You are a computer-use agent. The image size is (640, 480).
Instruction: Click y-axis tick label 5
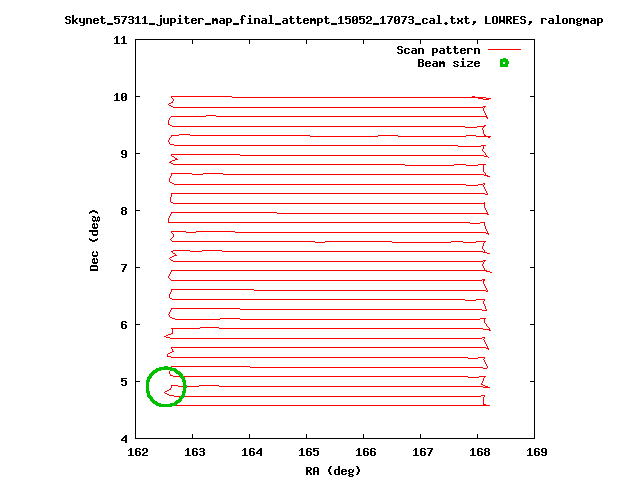tap(121, 382)
